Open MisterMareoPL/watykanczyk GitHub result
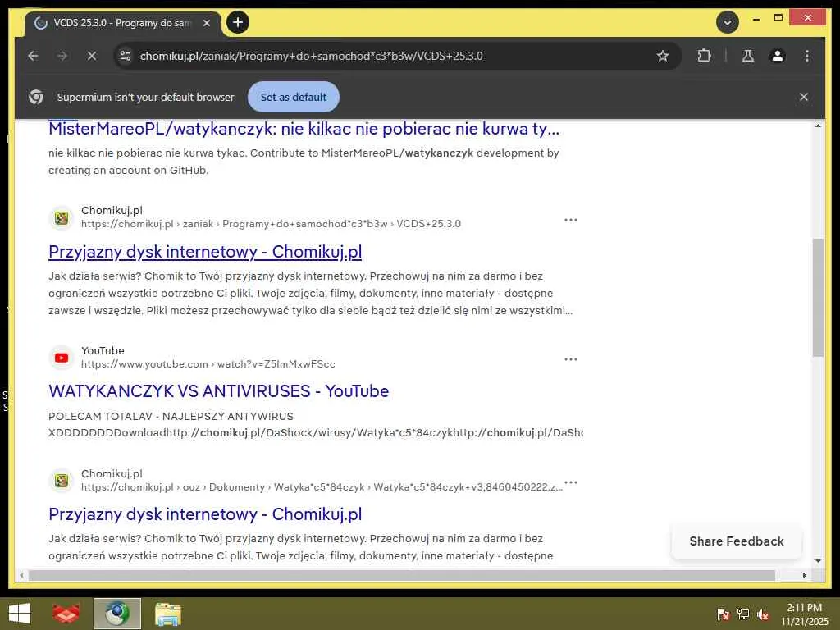The width and height of the screenshot is (840, 630). (304, 129)
